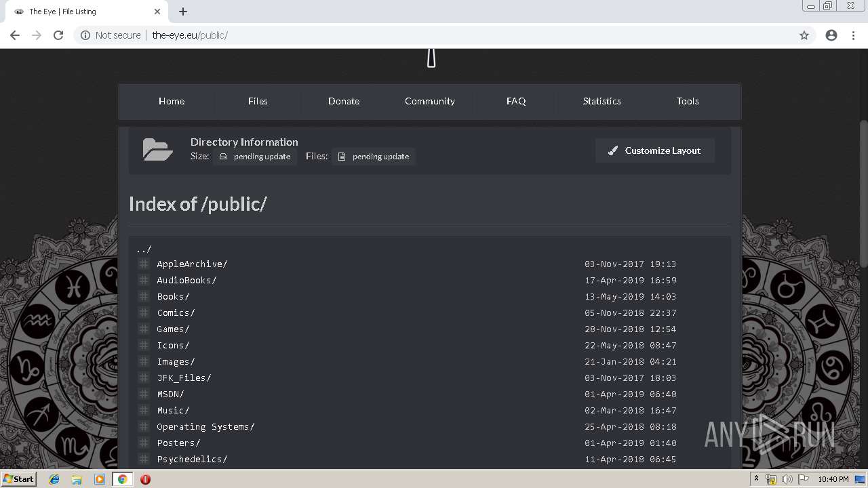Viewport: 868px width, 488px height.
Task: Open the Home menu item
Action: click(x=172, y=101)
